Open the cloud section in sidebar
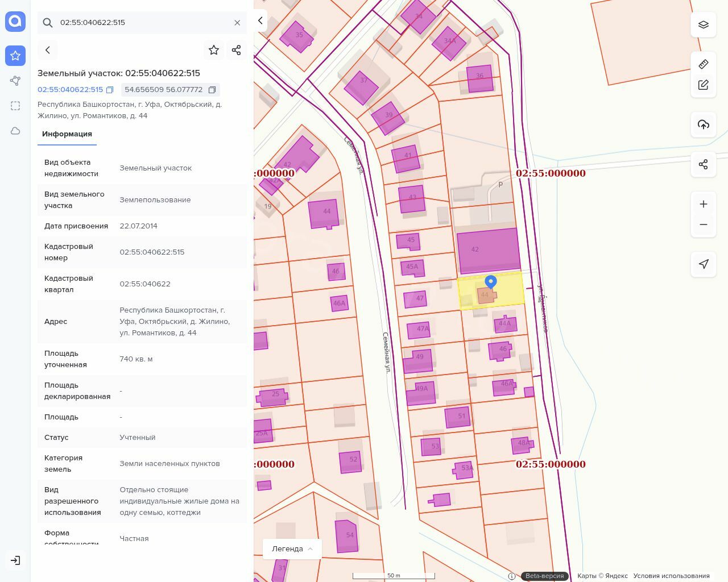The image size is (728, 582). (15, 131)
